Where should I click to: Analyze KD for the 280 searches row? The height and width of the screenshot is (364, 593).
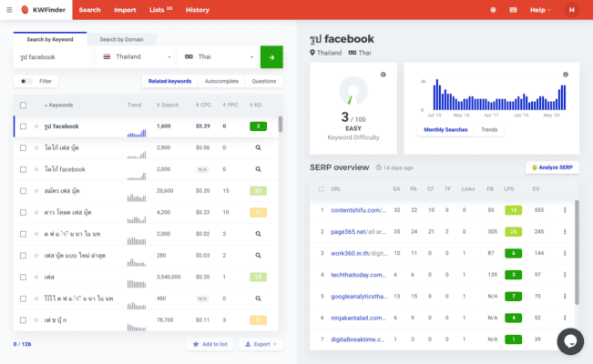(258, 256)
